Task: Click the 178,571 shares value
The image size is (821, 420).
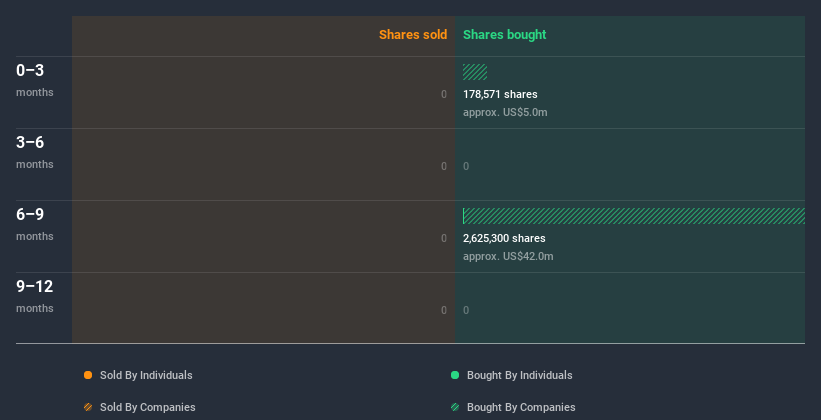Action: point(500,94)
